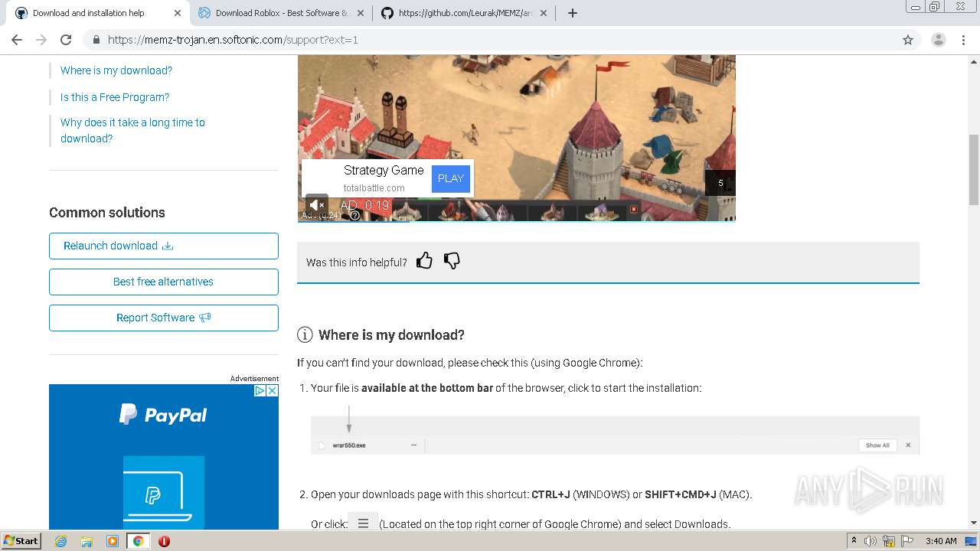Open Action Center flag tray icon
The width and height of the screenshot is (980, 551).
click(x=907, y=541)
